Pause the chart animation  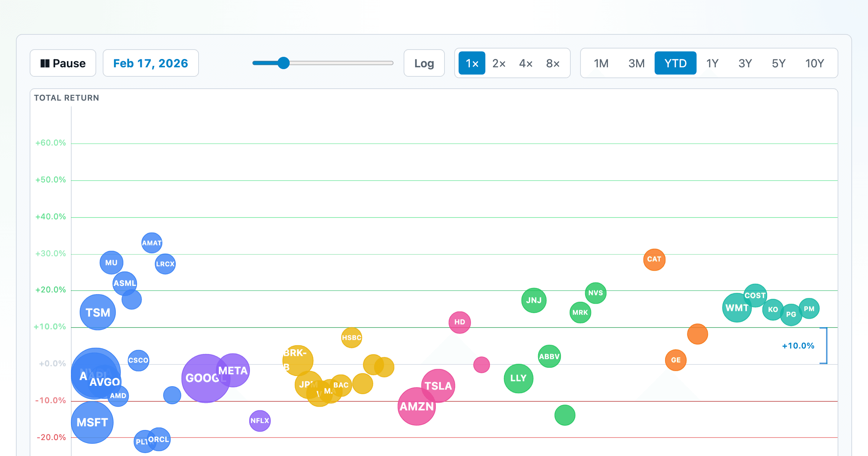pyautogui.click(x=63, y=63)
